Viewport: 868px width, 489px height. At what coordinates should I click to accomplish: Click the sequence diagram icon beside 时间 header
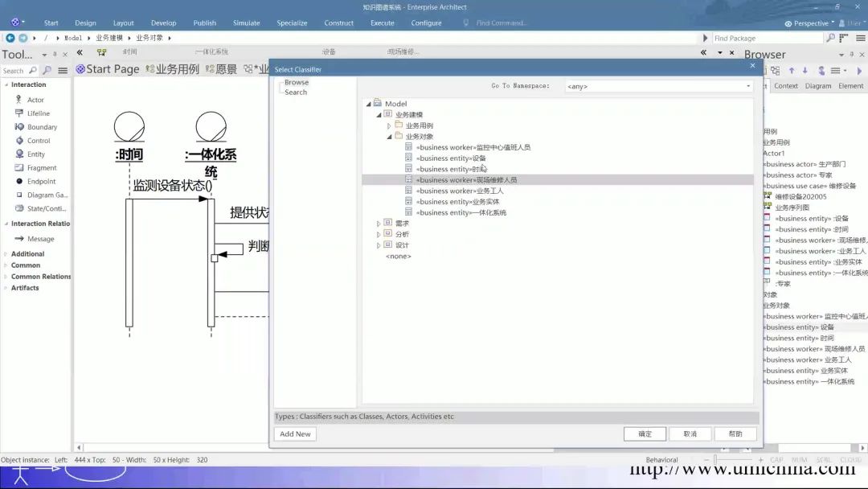point(101,52)
